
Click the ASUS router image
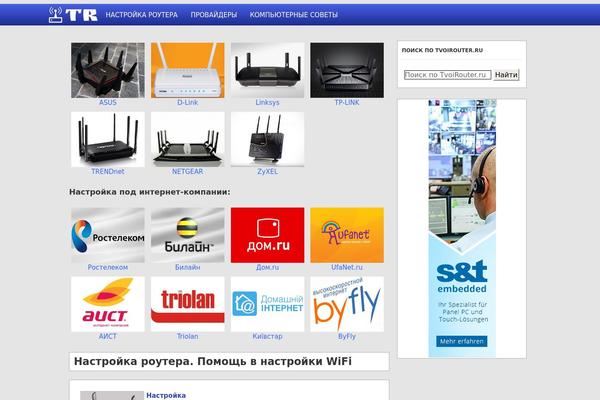point(108,70)
